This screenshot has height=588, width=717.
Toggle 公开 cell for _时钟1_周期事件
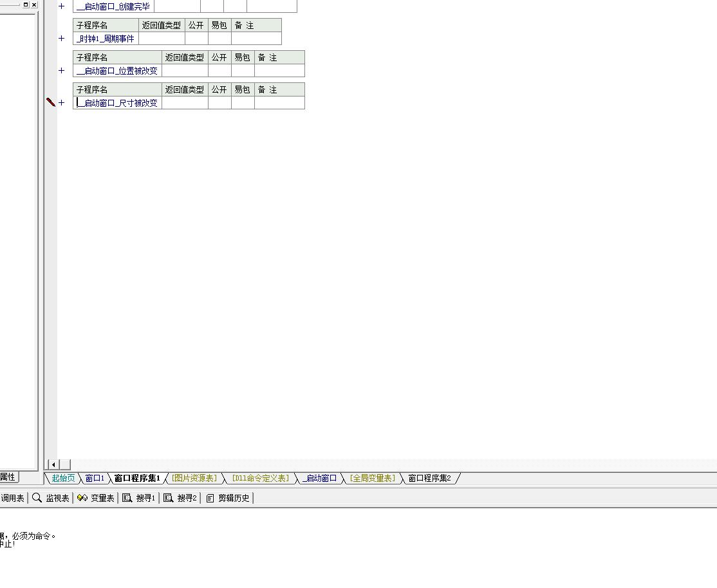196,39
